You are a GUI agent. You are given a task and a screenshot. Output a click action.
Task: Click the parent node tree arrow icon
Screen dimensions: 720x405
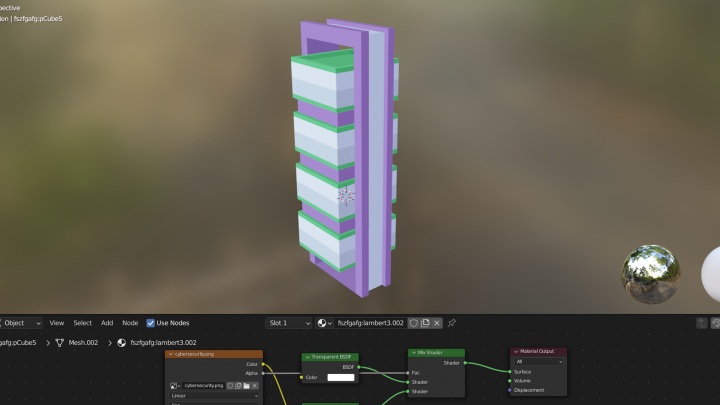pos(702,323)
